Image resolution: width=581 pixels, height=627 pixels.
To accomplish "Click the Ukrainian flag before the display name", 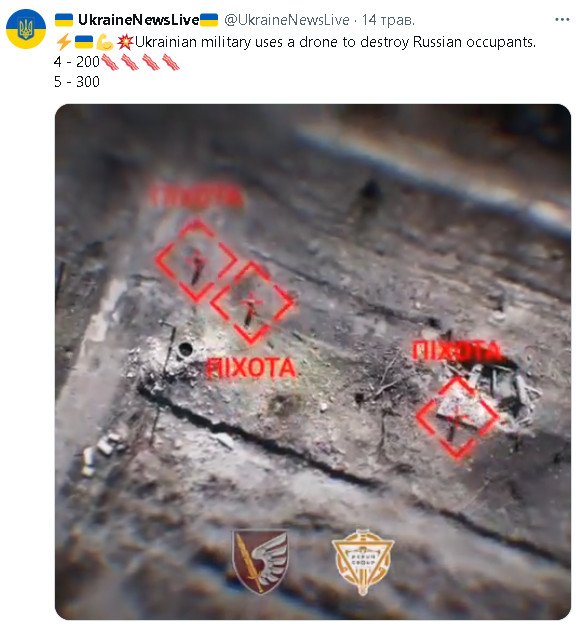I will tap(64, 20).
